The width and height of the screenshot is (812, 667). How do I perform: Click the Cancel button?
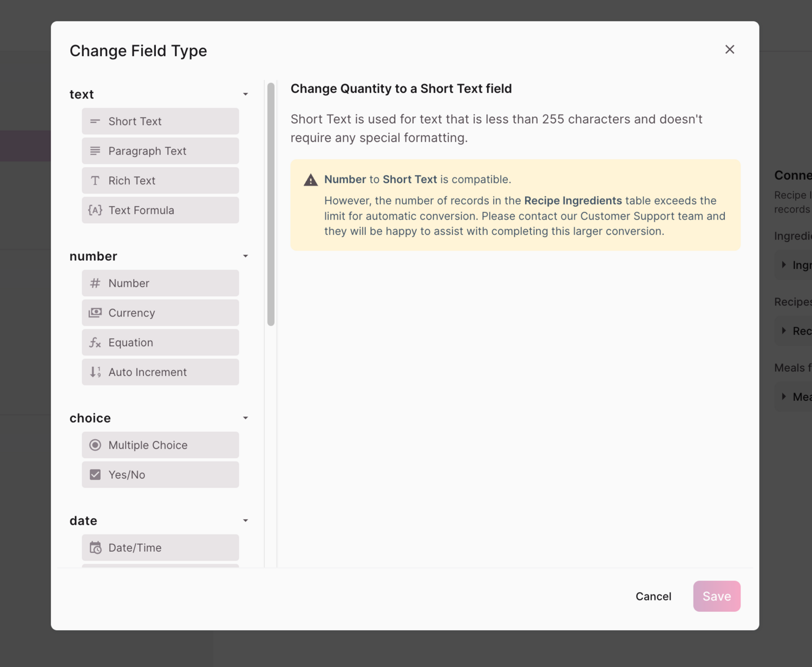tap(653, 596)
